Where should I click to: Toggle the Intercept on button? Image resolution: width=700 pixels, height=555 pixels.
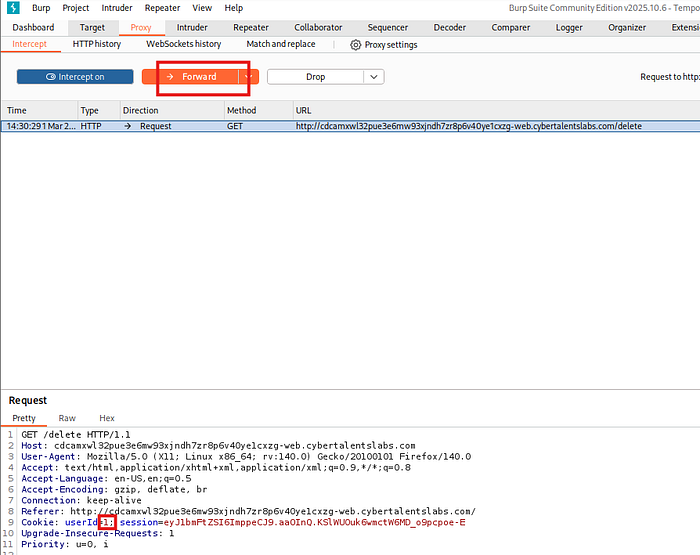coord(75,77)
